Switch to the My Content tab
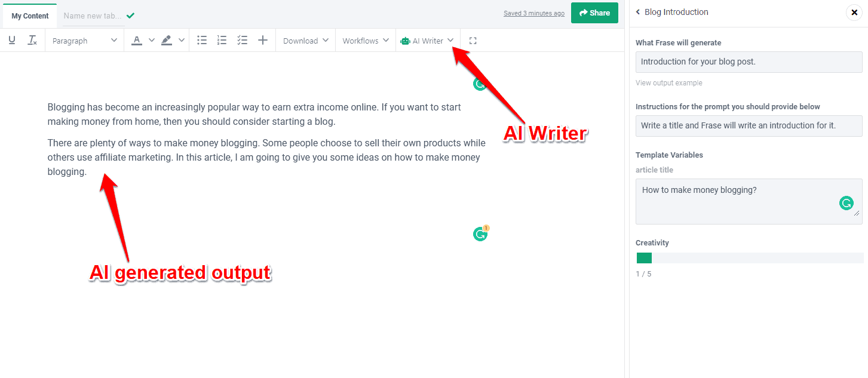This screenshot has width=868, height=378. tap(30, 16)
